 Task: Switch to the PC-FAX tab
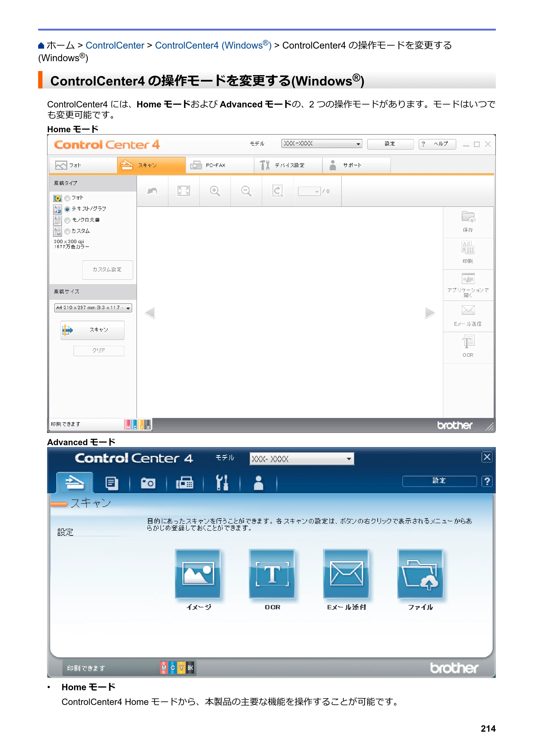click(220, 165)
